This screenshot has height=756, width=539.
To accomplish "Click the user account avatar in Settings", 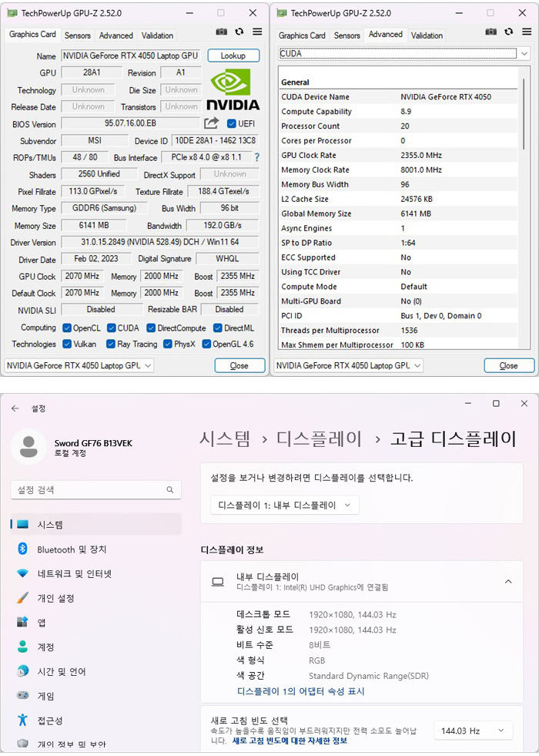I will 29,447.
